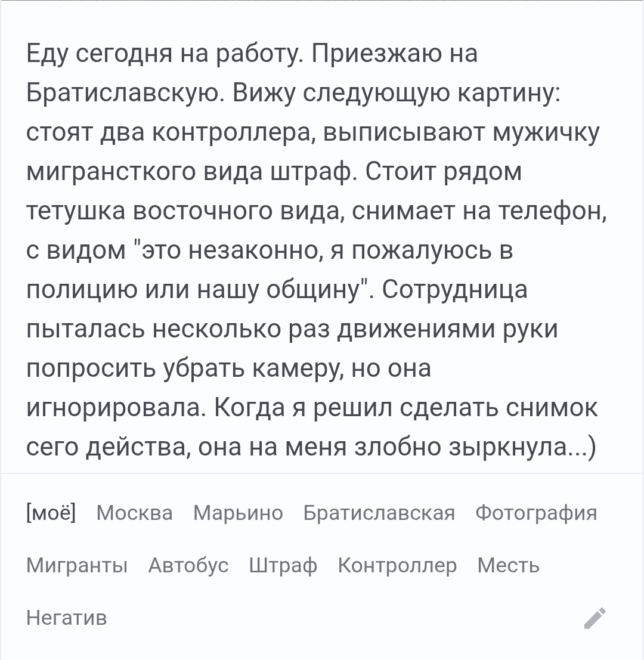Viewport: 644px width, 660px height.
Task: Click the pencil edit tags icon
Action: coord(595,618)
